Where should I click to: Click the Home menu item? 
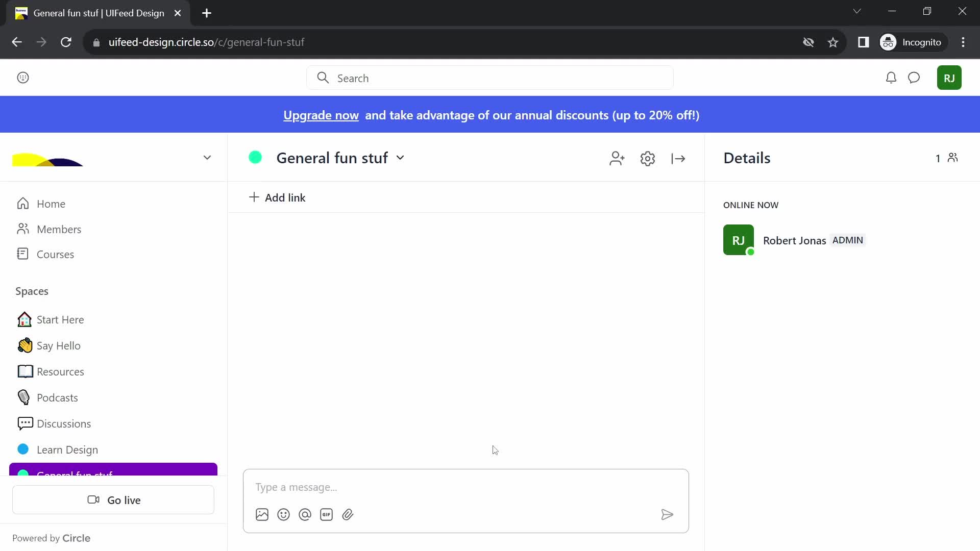(x=51, y=203)
